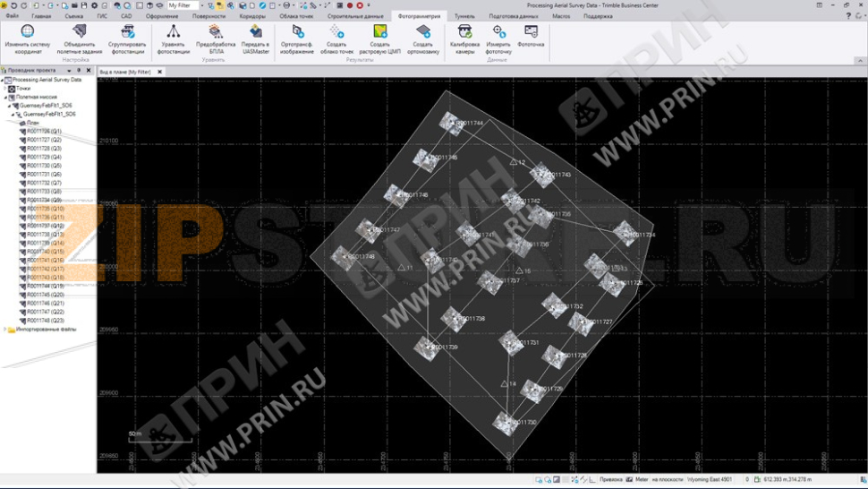Click на плоскости in the status bar
The image size is (868, 489).
tap(667, 479)
